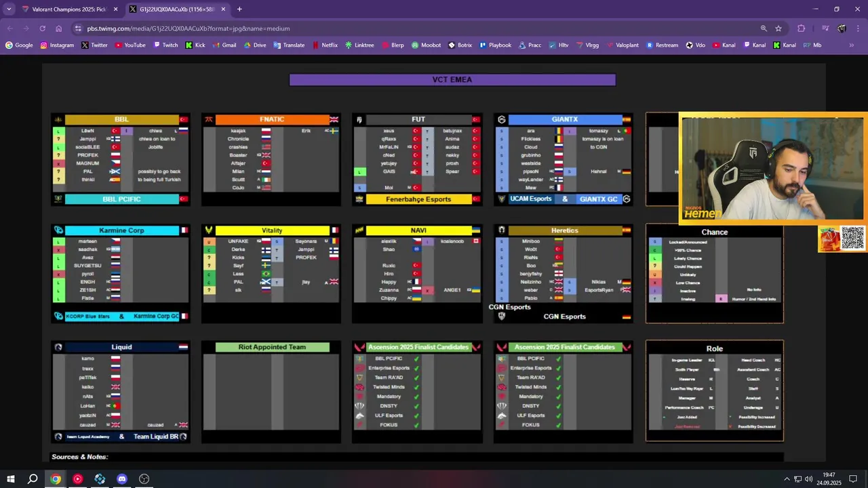Open the Google bookmark
The width and height of the screenshot is (868, 488).
click(19, 45)
